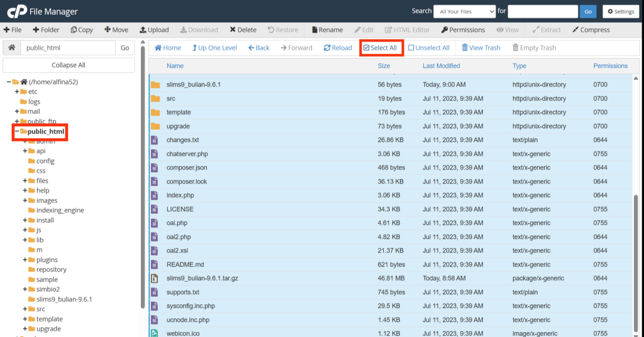Image resolution: width=644 pixels, height=337 pixels.
Task: Click the Unselect All checkbox
Action: (411, 48)
